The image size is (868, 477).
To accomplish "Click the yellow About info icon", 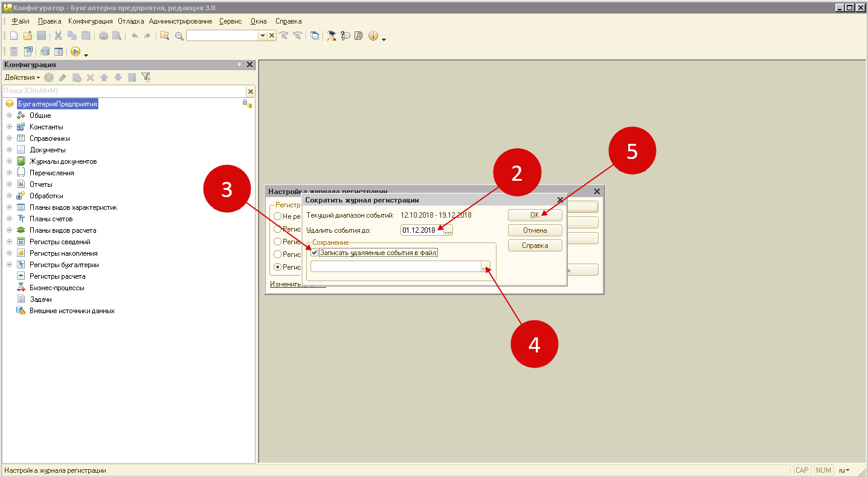I will tap(373, 36).
